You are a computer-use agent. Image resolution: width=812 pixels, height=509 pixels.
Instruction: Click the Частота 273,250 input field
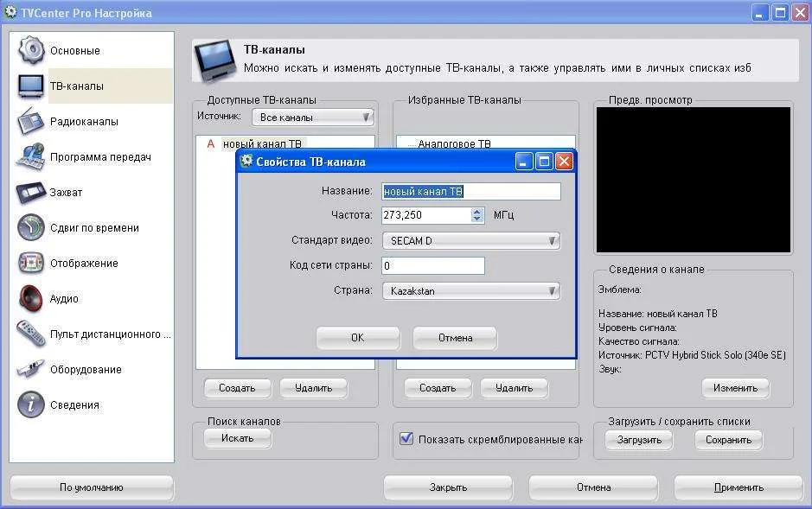coord(426,215)
